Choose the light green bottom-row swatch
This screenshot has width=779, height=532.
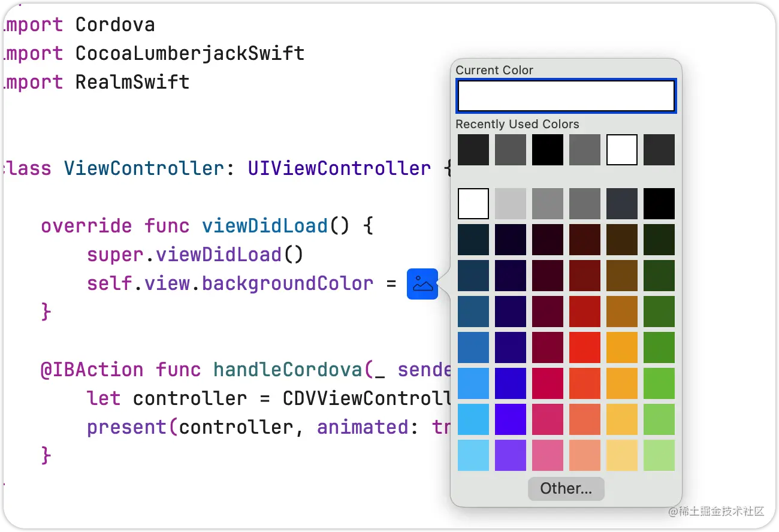coord(659,455)
